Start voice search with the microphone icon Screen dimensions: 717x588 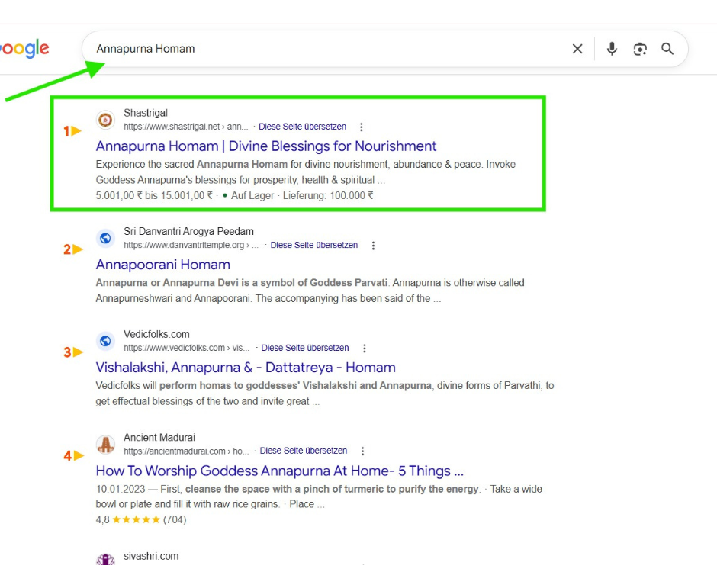[x=612, y=49]
